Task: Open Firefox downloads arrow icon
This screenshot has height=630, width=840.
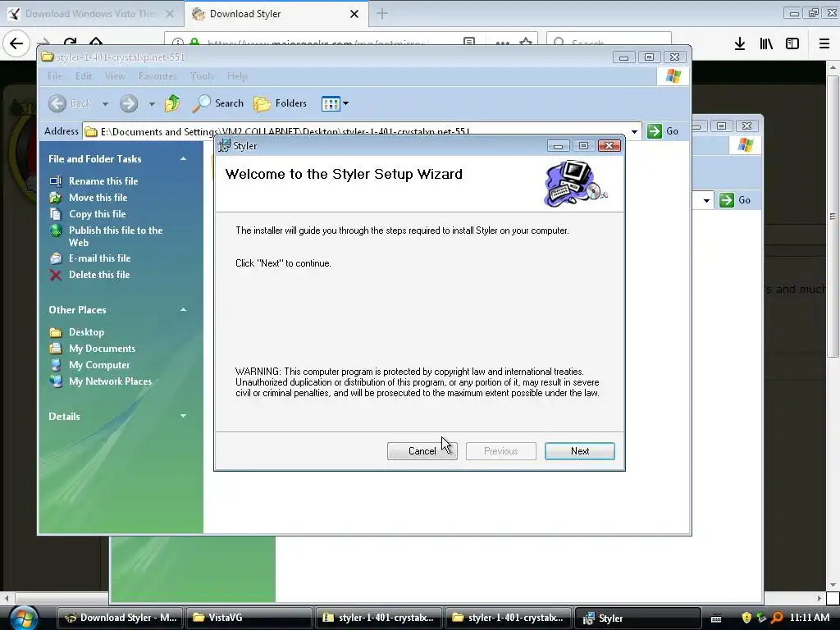Action: pyautogui.click(x=739, y=43)
